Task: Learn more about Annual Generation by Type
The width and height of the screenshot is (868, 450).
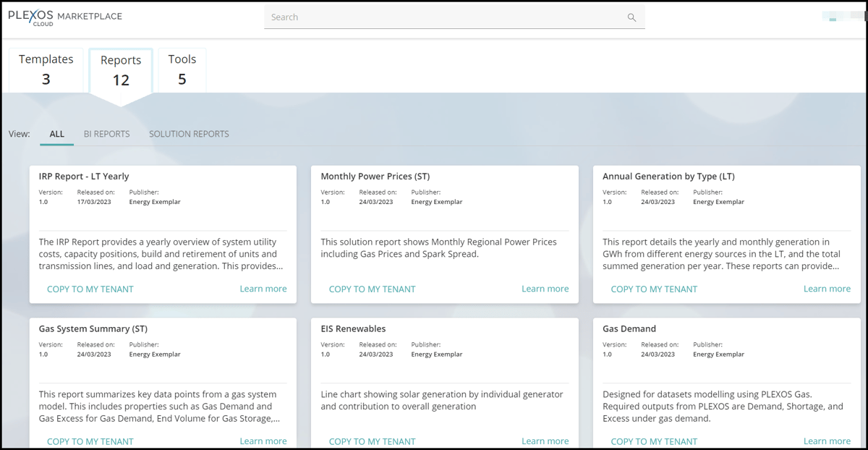Action: point(827,289)
